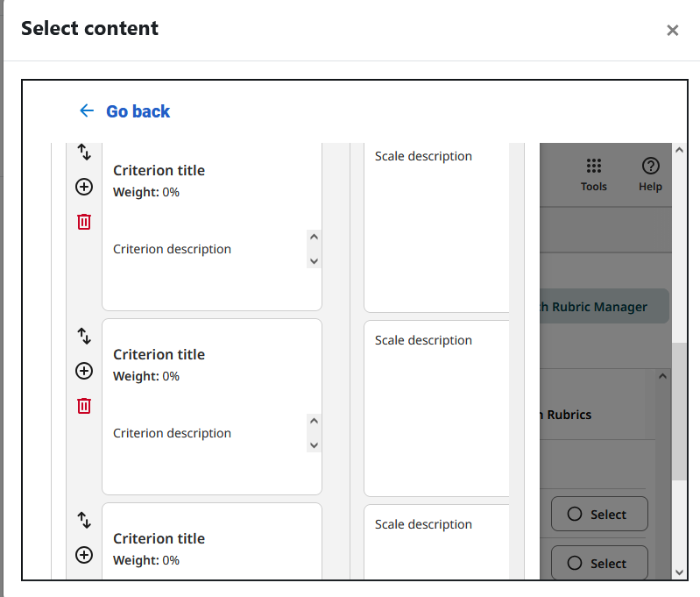The height and width of the screenshot is (597, 700).
Task: Click the add (plus) icon beside first criterion
Action: pos(84,187)
